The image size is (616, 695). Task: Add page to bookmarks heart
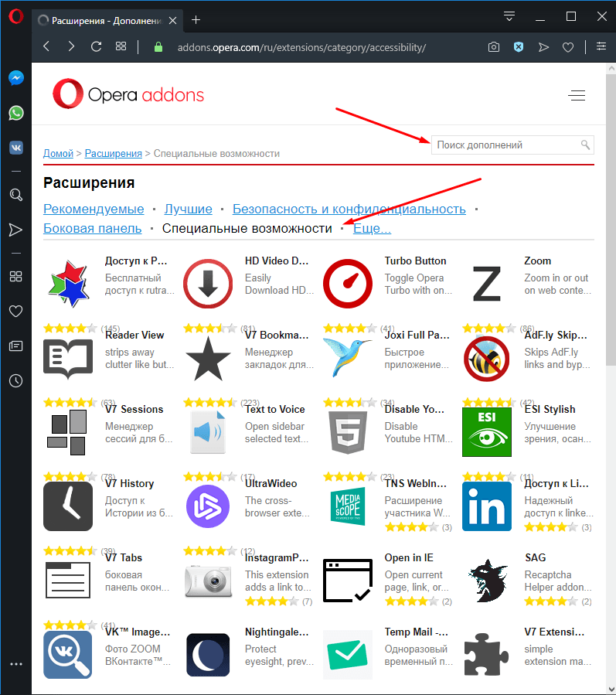(x=568, y=47)
